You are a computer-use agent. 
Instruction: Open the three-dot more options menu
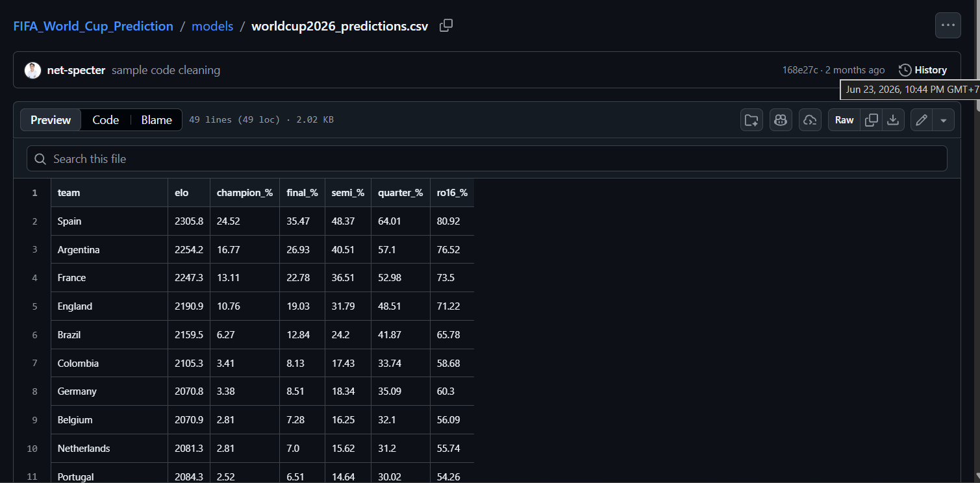click(948, 25)
